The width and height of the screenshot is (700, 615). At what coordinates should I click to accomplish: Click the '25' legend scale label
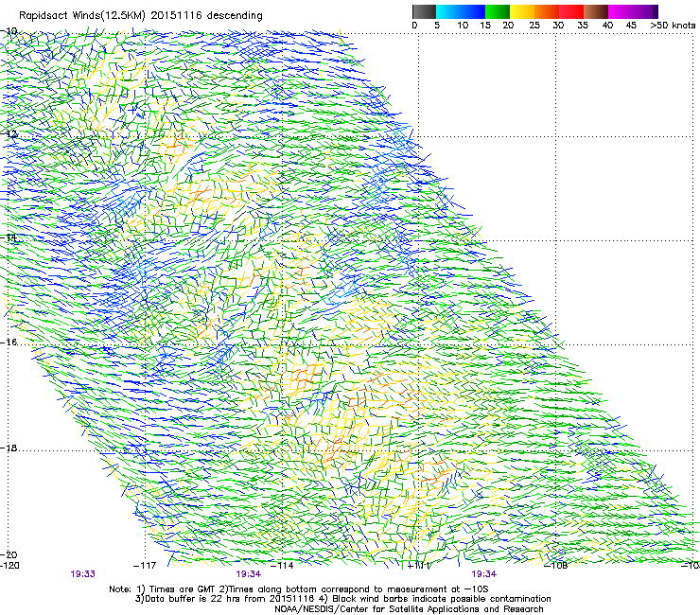(x=534, y=25)
